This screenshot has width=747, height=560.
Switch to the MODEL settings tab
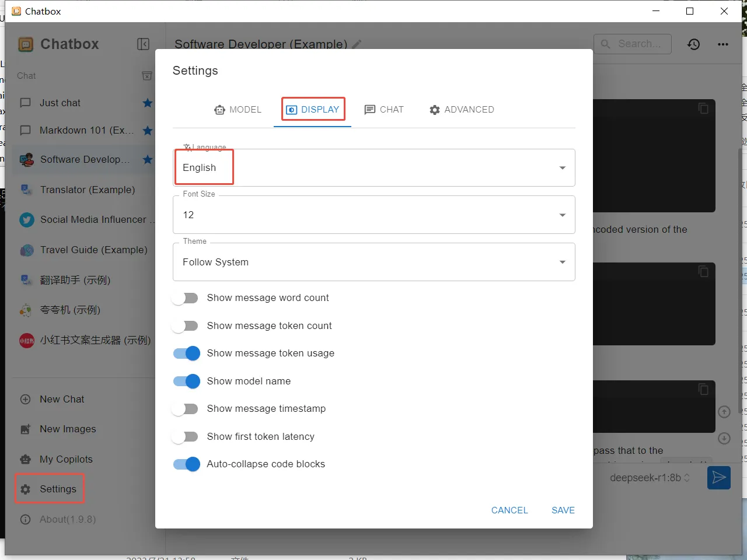(x=238, y=110)
